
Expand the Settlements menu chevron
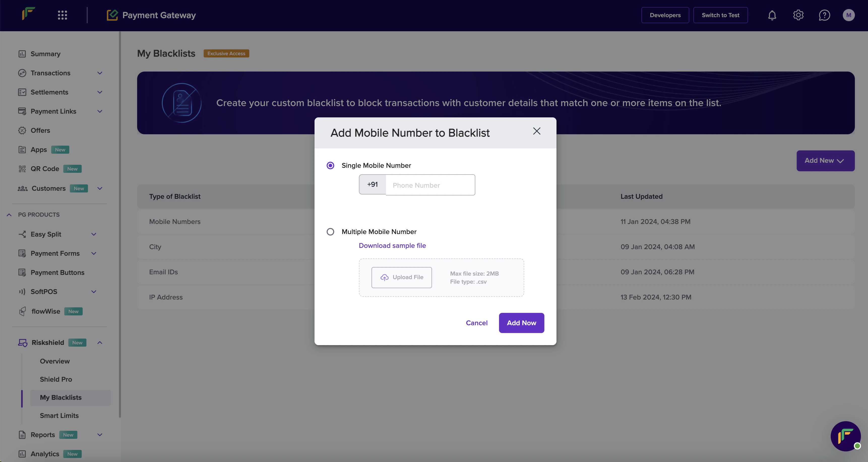point(100,92)
